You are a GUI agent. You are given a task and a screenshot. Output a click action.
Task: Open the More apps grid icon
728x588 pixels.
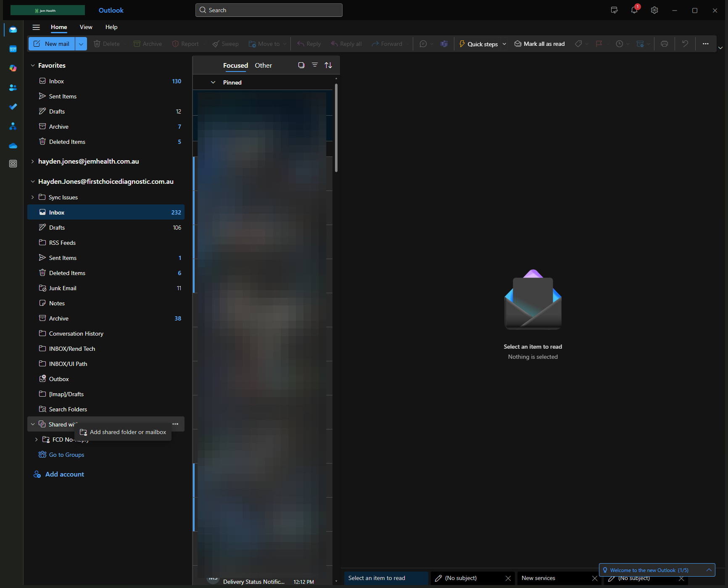13,164
